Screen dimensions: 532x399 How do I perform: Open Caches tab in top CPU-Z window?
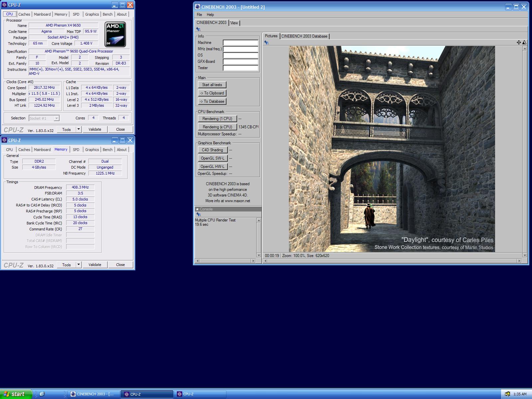pos(24,14)
